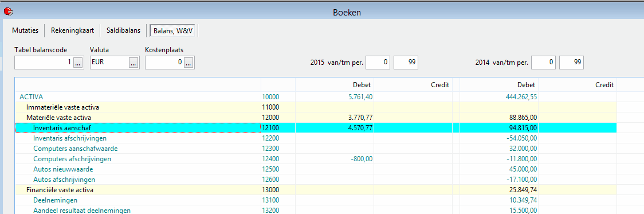Click the 2015 Credit column header

440,85
